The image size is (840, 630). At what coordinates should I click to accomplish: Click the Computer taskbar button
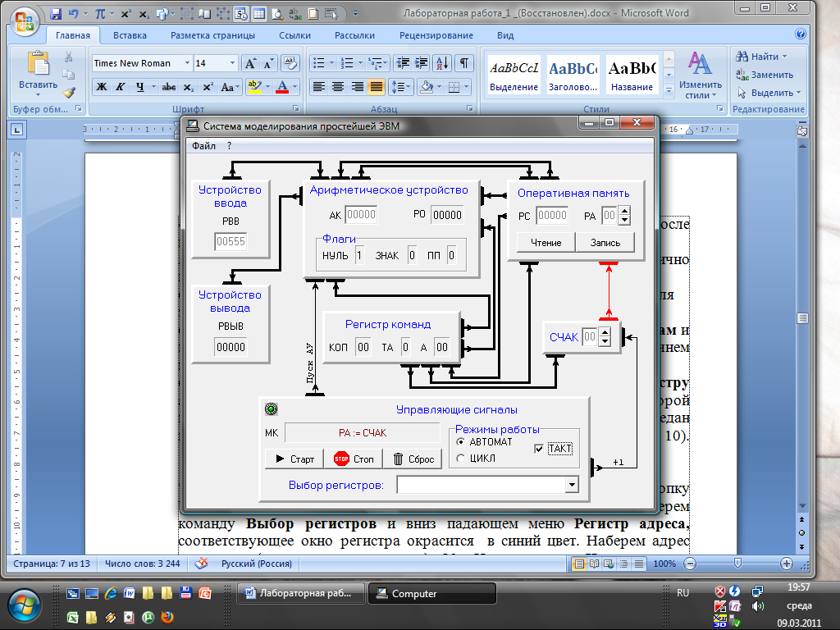(x=432, y=594)
